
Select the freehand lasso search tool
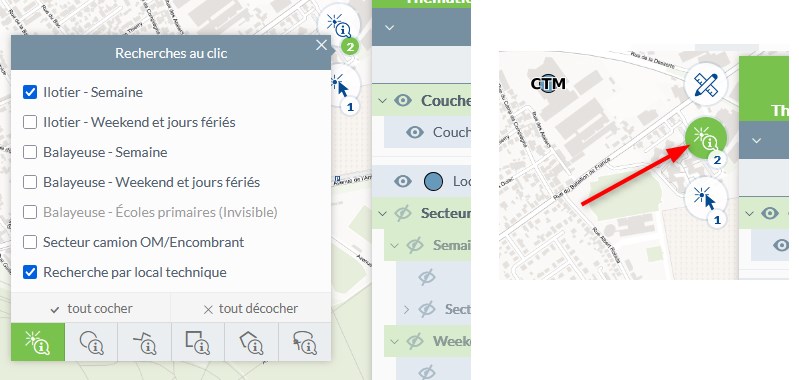pyautogui.click(x=304, y=342)
